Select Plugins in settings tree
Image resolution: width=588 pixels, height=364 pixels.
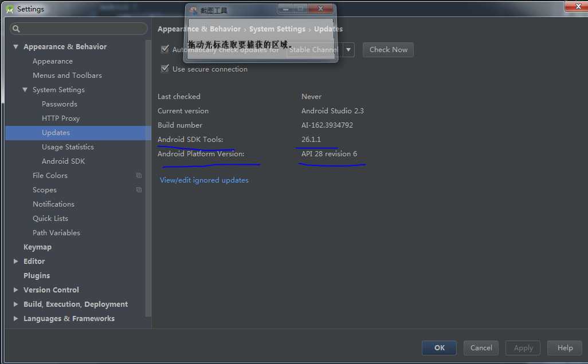point(36,276)
